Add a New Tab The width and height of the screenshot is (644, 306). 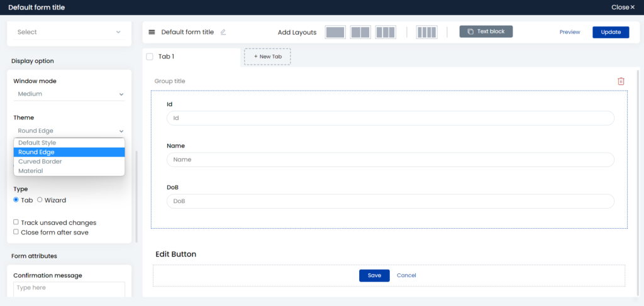click(267, 57)
